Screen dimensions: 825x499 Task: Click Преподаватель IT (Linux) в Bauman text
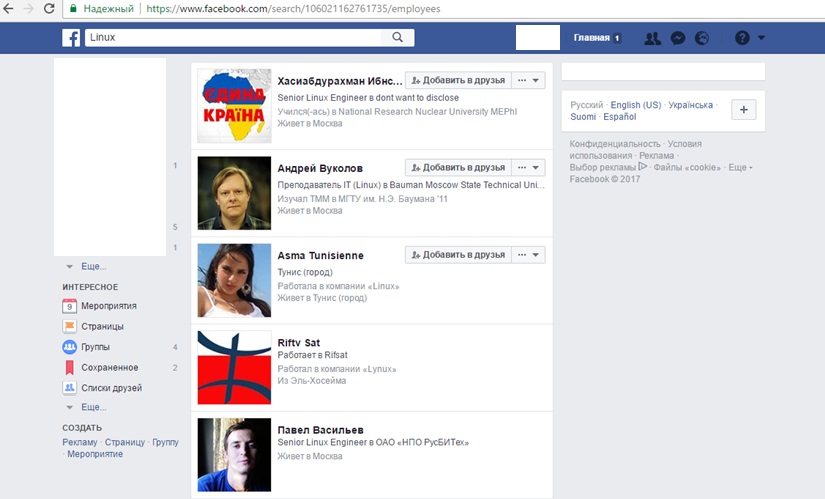click(411, 185)
